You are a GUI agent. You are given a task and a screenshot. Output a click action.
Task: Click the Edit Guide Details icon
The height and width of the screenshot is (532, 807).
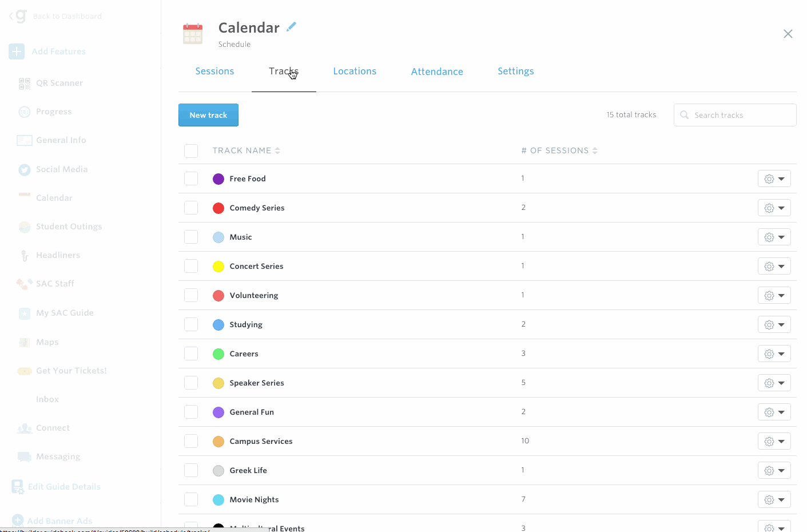pos(18,487)
